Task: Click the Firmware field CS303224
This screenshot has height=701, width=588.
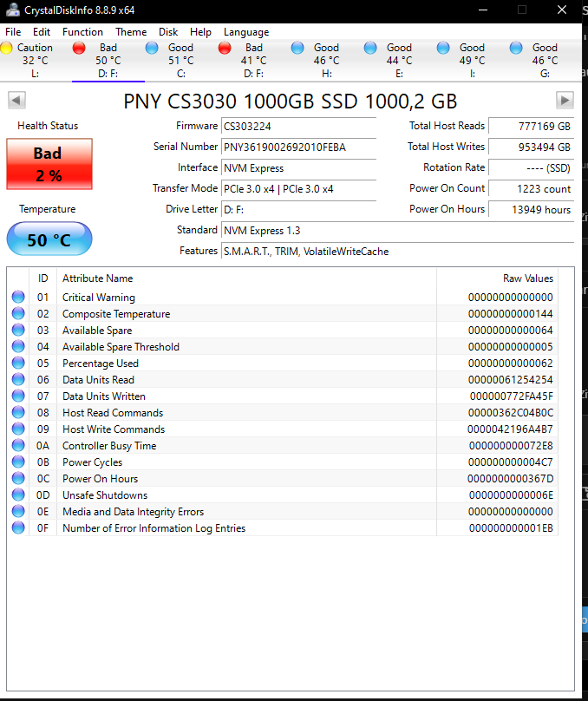Action: pyautogui.click(x=298, y=126)
